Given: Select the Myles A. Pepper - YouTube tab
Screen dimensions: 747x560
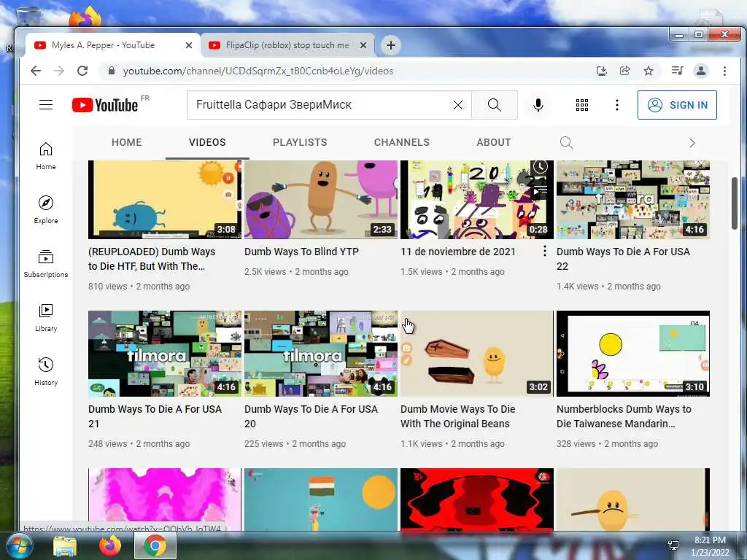Looking at the screenshot, I should 112,45.
